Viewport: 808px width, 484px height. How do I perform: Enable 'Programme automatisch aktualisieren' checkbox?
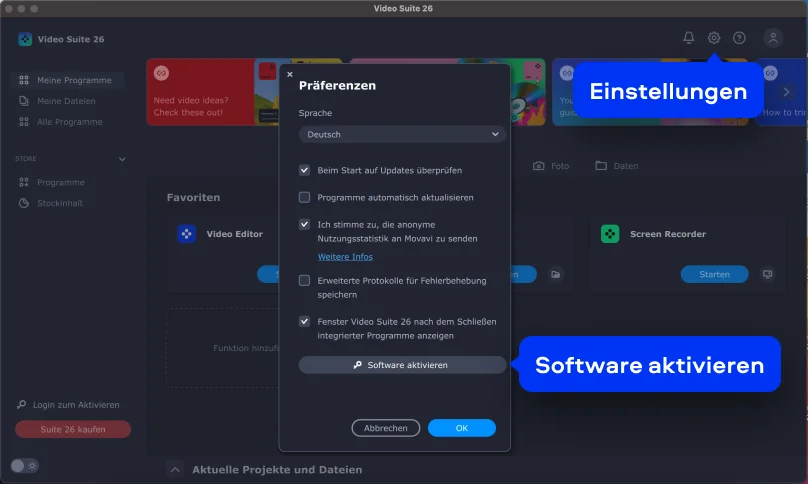[x=305, y=198]
